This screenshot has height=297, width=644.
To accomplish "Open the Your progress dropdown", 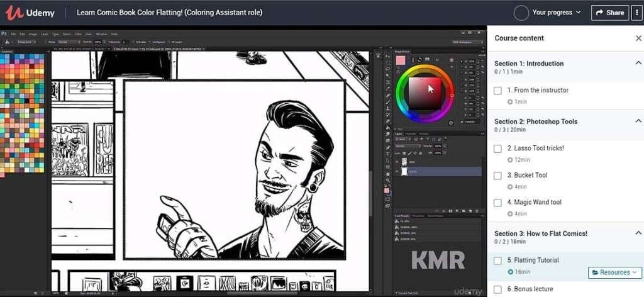I will click(557, 13).
